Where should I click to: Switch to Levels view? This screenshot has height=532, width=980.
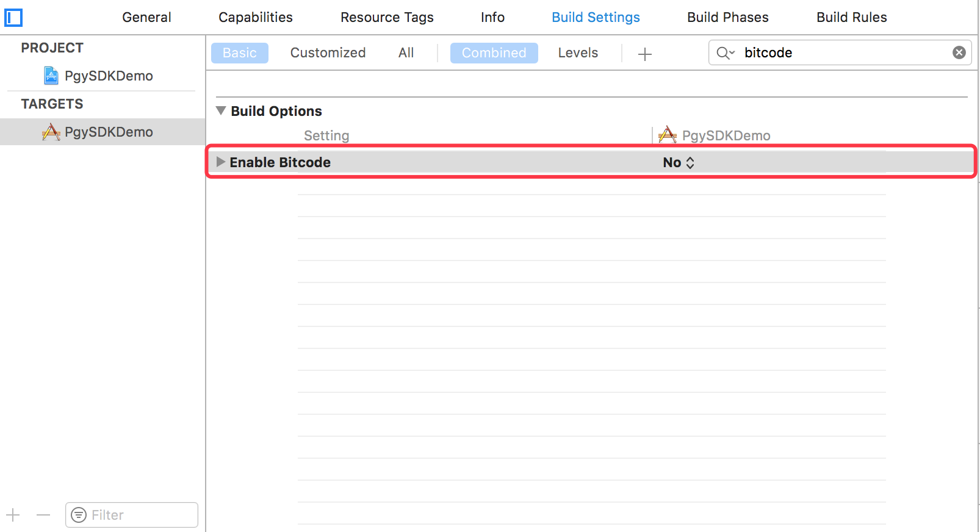(577, 53)
